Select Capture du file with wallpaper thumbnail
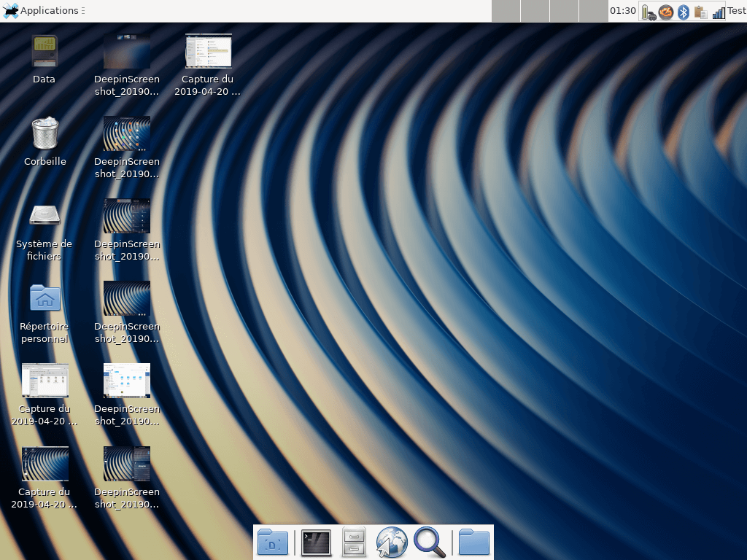The height and width of the screenshot is (560, 747). click(x=44, y=464)
